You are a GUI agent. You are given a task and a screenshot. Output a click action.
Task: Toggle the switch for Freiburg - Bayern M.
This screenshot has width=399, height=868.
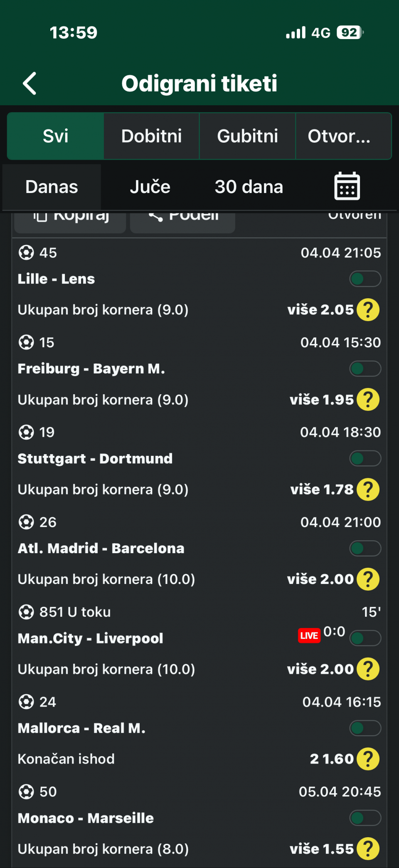pyautogui.click(x=365, y=368)
